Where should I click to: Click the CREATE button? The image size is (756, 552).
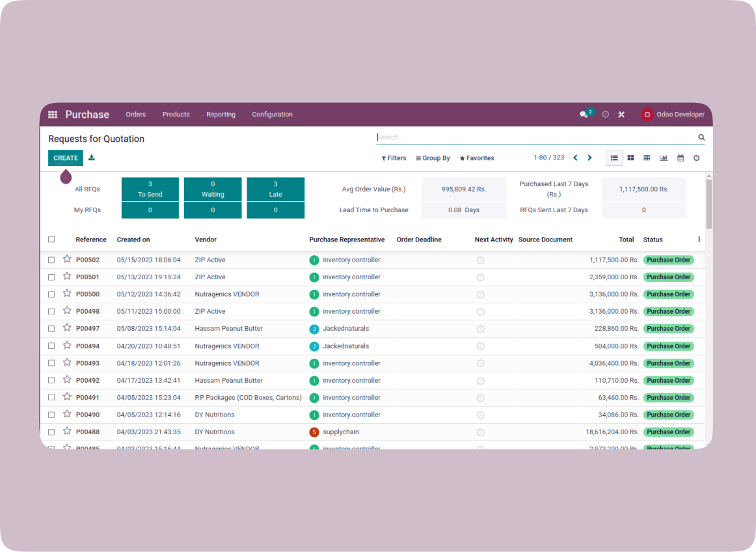[x=66, y=158]
